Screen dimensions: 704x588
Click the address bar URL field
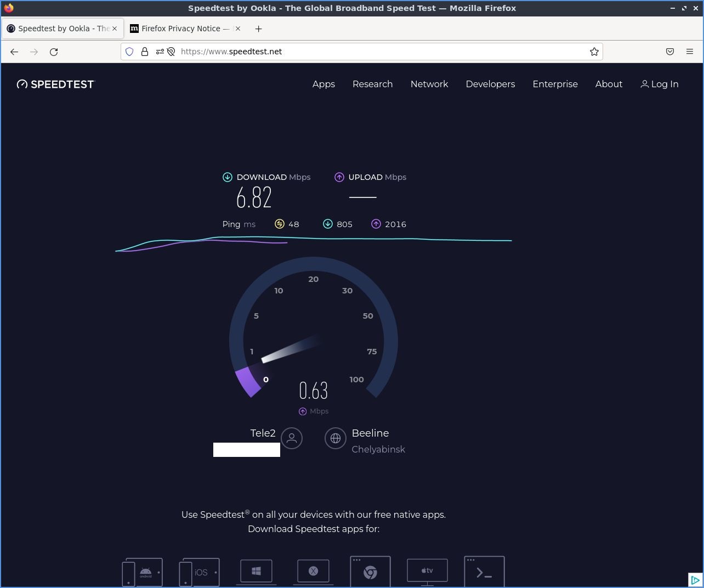tap(362, 52)
